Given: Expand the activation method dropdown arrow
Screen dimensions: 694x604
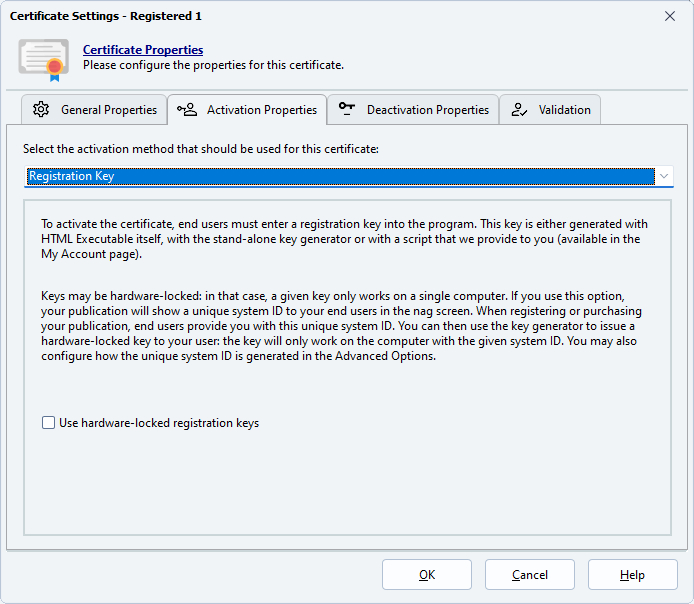Looking at the screenshot, I should tap(664, 176).
